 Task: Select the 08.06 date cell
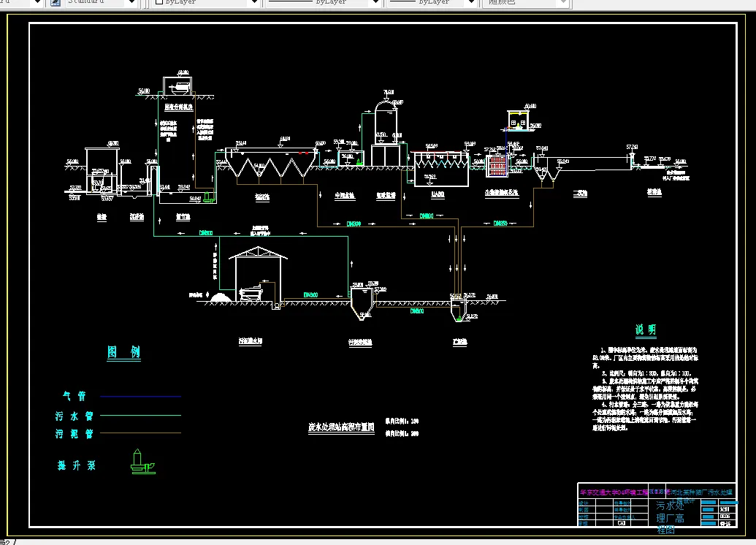coord(725,516)
